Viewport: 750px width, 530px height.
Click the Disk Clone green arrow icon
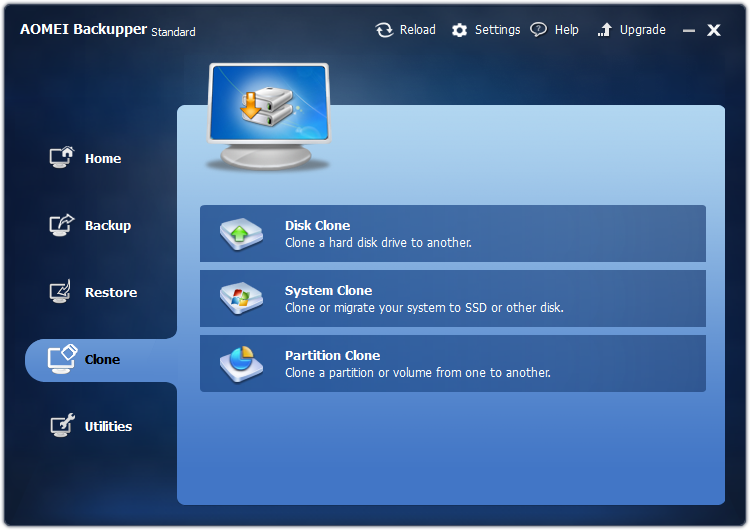tap(241, 234)
